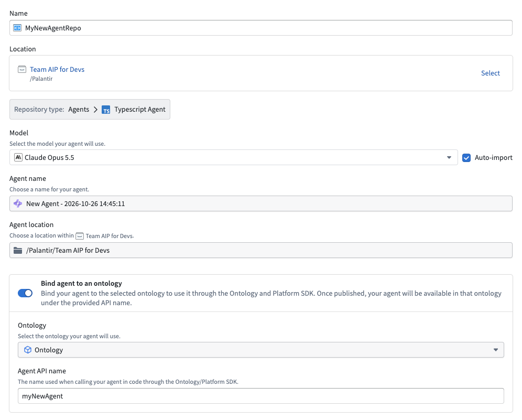Click the purple agent icon in Agent name
Viewport: 522px width, 420px height.
[18, 203]
